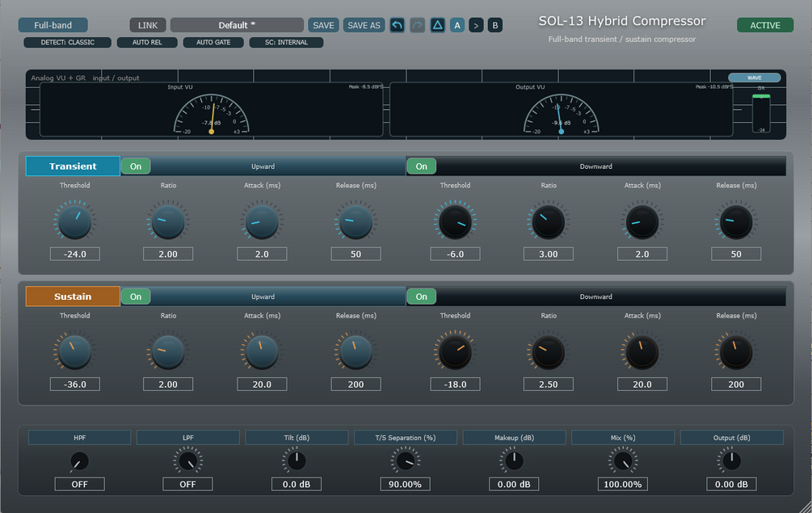Click the Output (dB) knob

coord(732,460)
